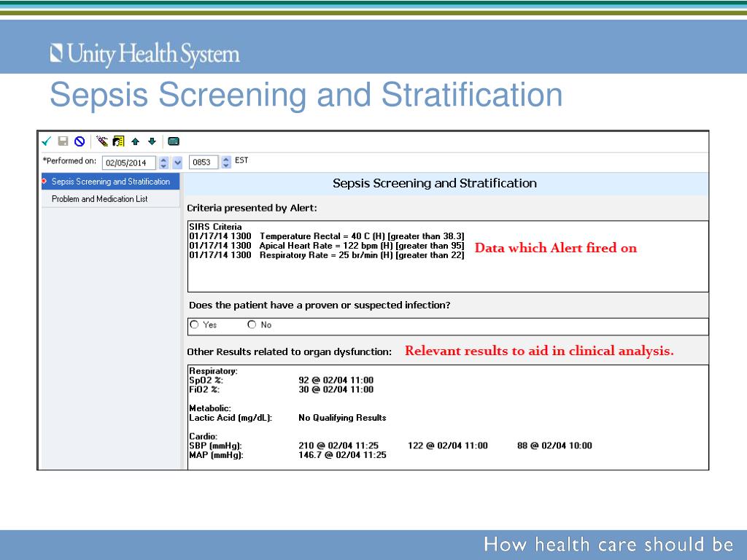
Task: Open the Problem and Medication List section
Action: pos(111,199)
